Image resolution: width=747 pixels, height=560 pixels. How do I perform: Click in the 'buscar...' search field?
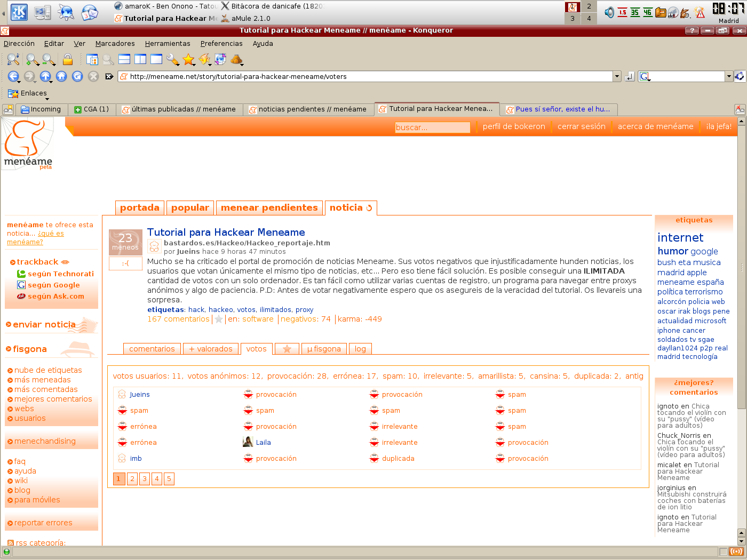pos(432,127)
